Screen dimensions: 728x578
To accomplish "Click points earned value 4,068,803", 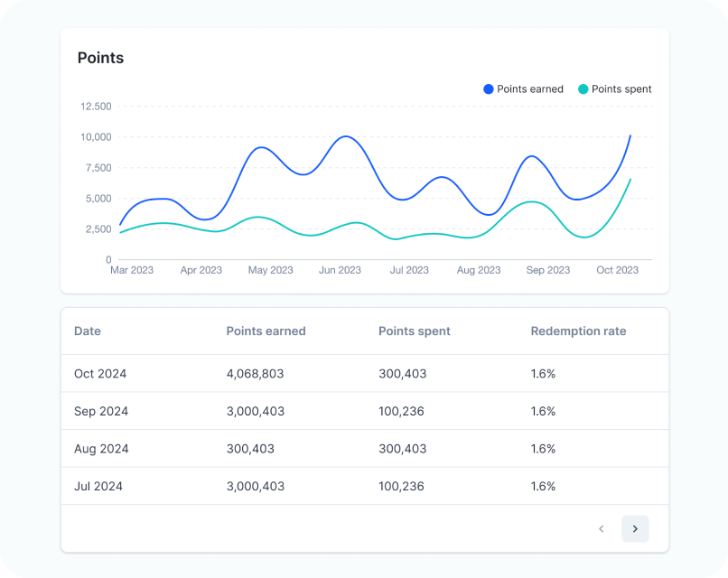I will (x=255, y=374).
